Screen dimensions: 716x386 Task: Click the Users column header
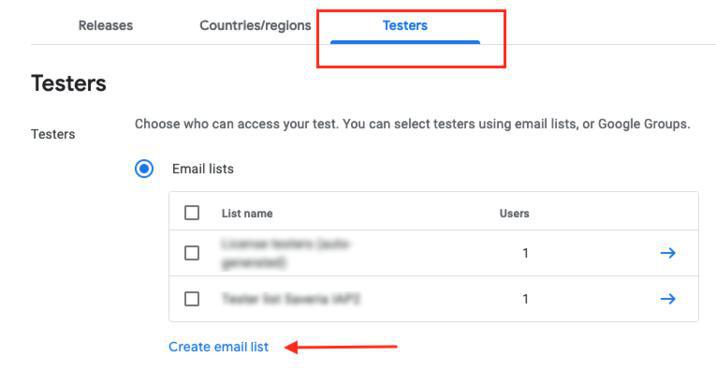click(x=514, y=213)
